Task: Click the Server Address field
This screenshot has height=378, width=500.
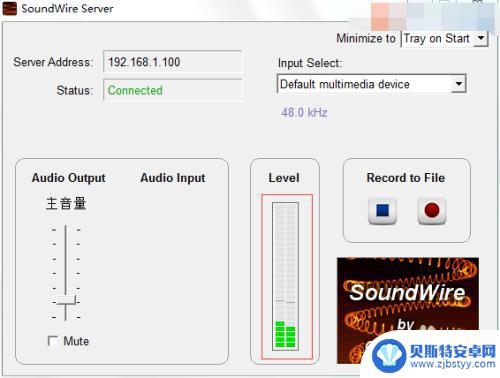Action: click(172, 62)
